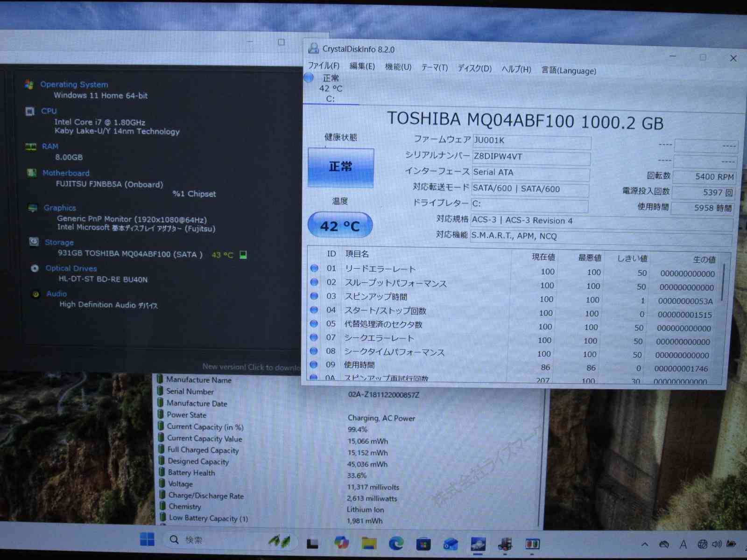The width and height of the screenshot is (747, 560).
Task: Show hidden system tray icons
Action: pyautogui.click(x=645, y=544)
